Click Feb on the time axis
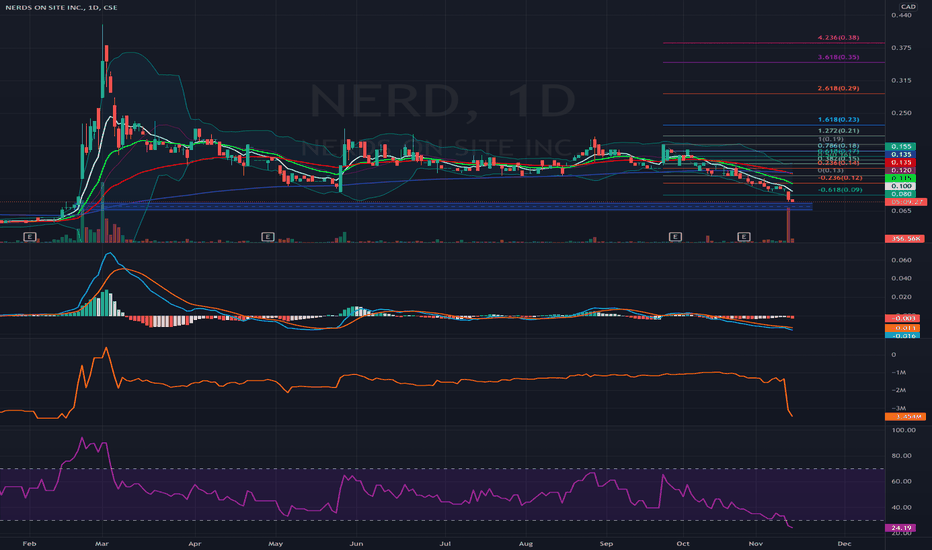932x550 pixels. tap(29, 543)
